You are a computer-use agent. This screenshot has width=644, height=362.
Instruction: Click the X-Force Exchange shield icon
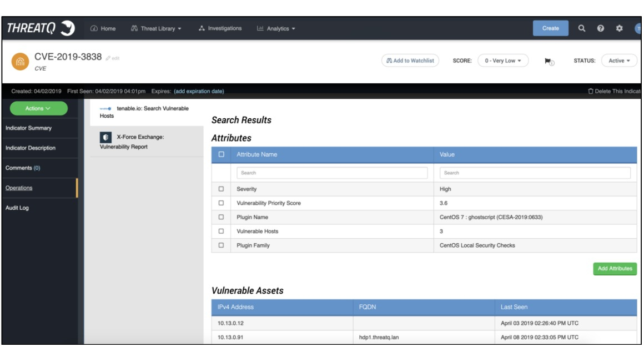click(105, 137)
